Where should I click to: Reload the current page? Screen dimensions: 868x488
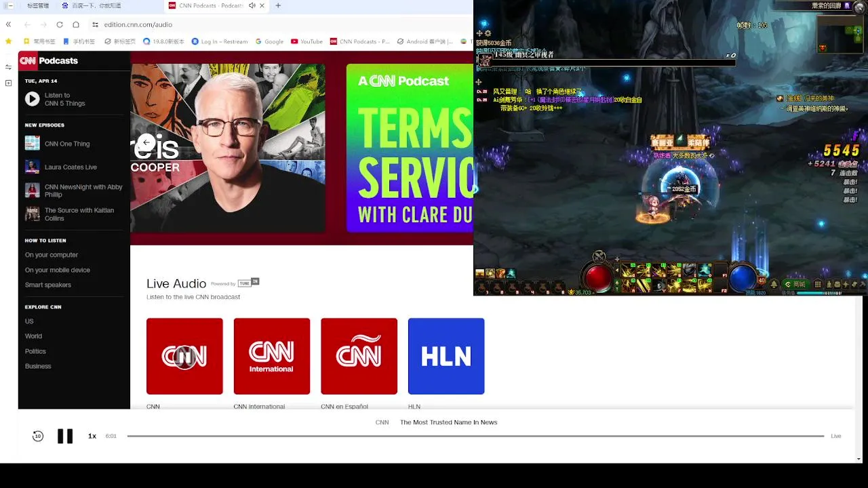tap(60, 24)
